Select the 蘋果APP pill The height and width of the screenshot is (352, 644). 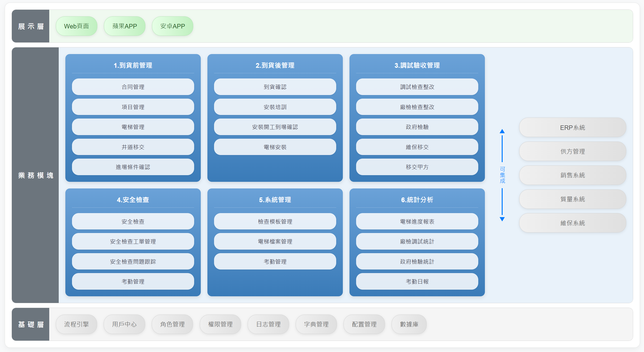click(x=125, y=26)
